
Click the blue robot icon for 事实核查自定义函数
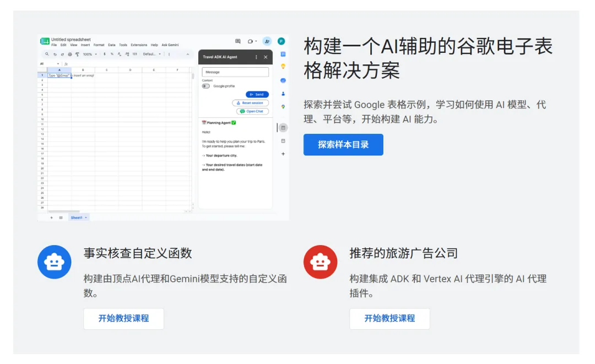(x=54, y=262)
